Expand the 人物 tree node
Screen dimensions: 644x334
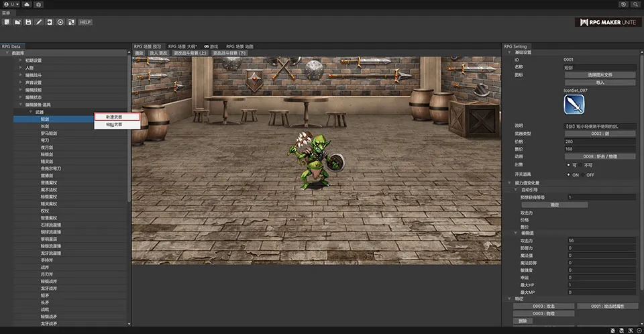point(21,68)
